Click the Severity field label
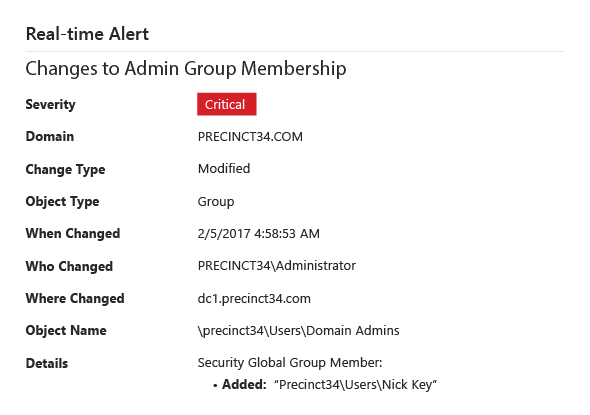The image size is (590, 415). coord(50,105)
